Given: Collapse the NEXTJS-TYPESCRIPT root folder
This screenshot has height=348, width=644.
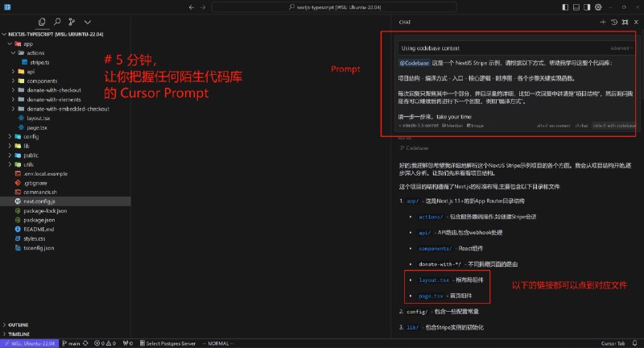Looking at the screenshot, I should (56, 34).
